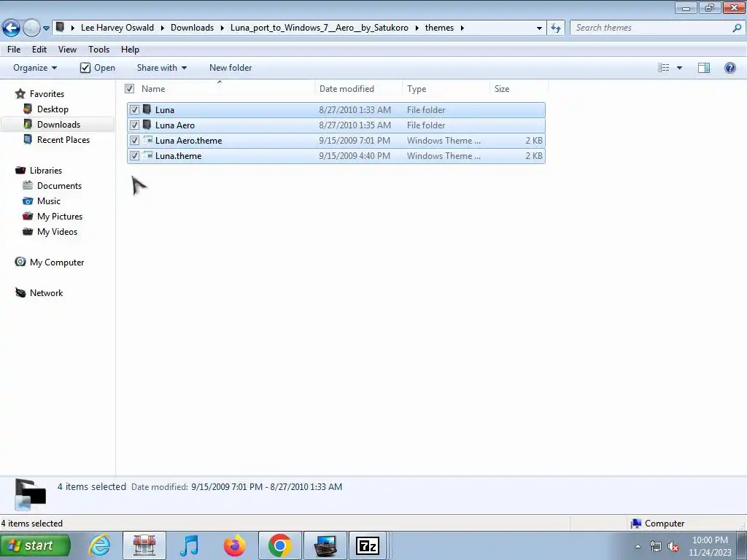Open the view options dropdown arrow
Screen dimensions: 747x560
point(679,68)
